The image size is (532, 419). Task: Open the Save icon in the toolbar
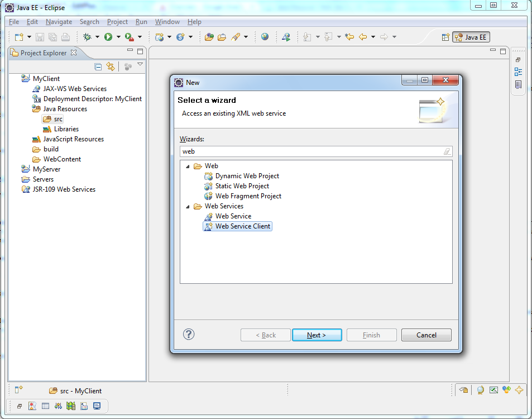point(39,37)
